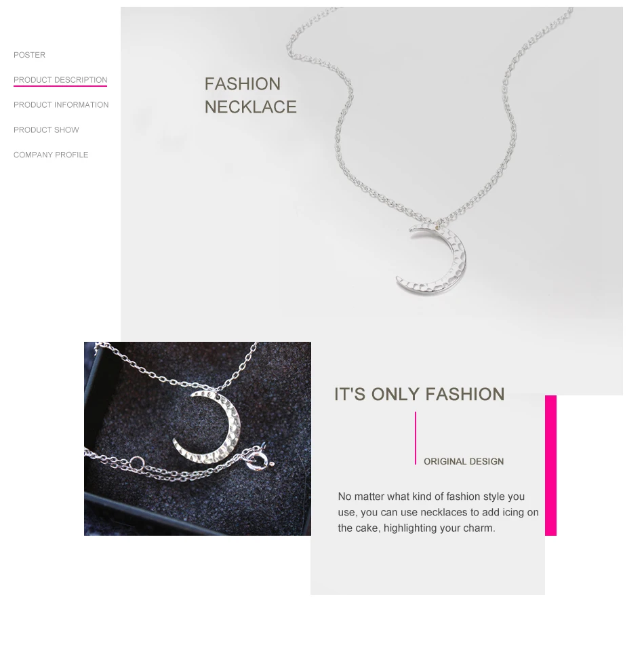Click the thin pink divider above ORIGINAL DESIGN
644x647 pixels.
[x=416, y=438]
